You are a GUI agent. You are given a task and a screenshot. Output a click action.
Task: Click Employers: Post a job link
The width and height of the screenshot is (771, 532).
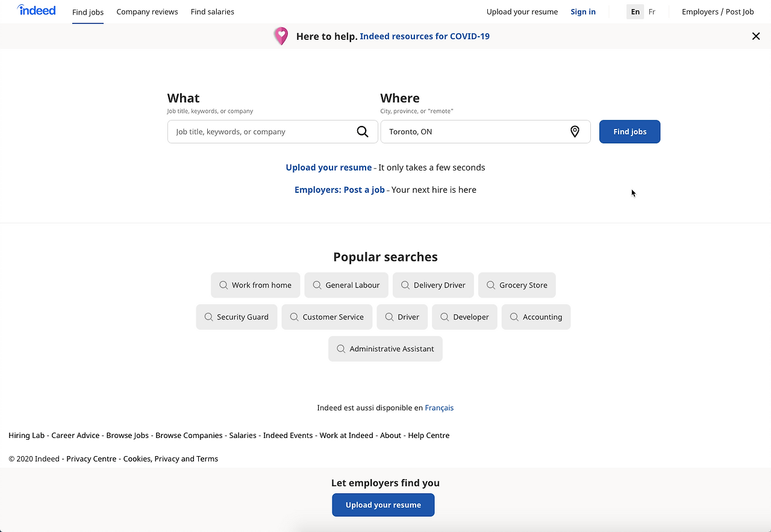click(340, 190)
